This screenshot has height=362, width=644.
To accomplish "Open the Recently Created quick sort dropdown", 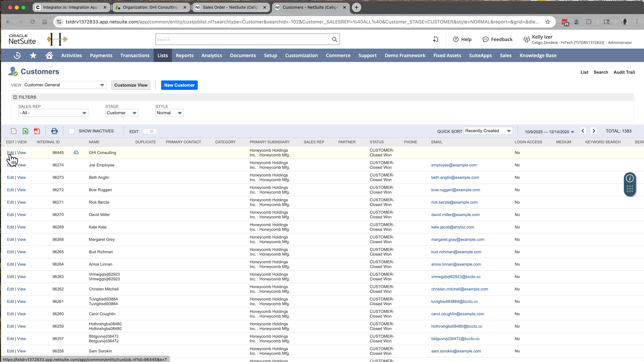I will [509, 131].
